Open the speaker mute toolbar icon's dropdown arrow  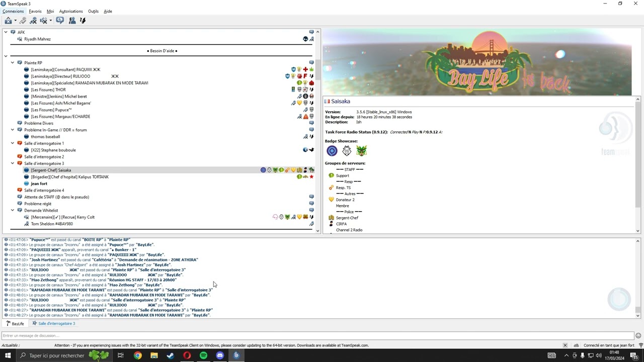coord(50,21)
